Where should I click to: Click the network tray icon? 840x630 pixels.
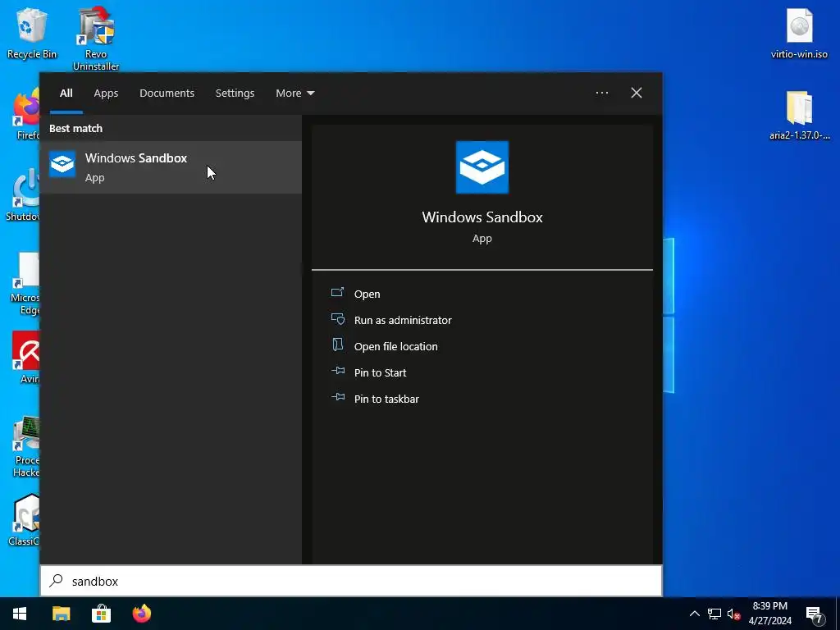pyautogui.click(x=714, y=614)
